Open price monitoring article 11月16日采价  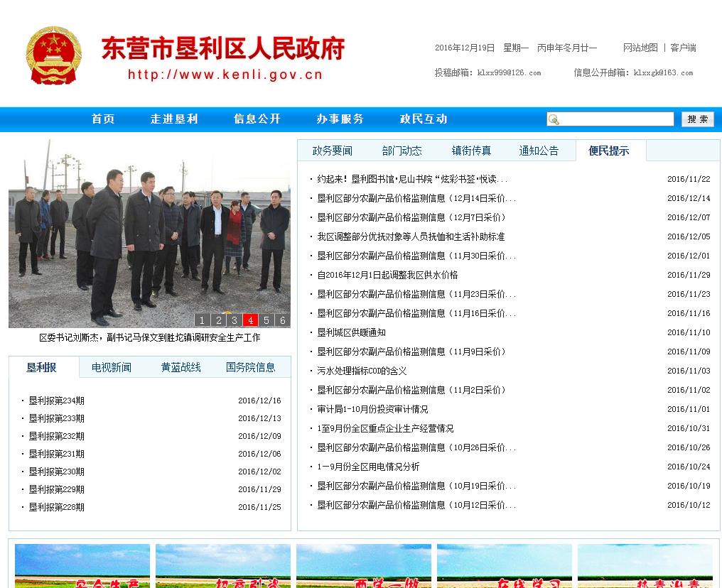(x=416, y=313)
